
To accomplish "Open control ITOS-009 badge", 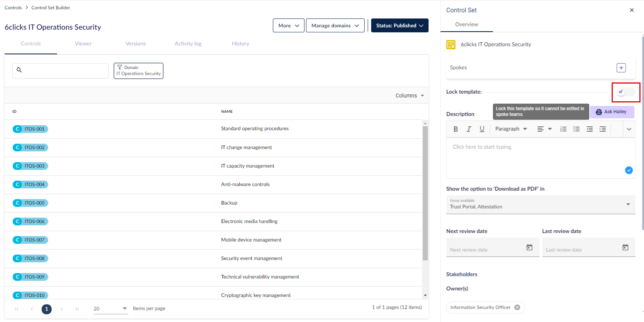I will [30, 277].
